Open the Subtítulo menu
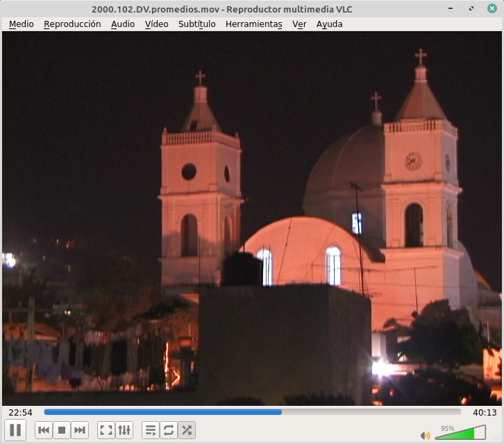 (196, 24)
